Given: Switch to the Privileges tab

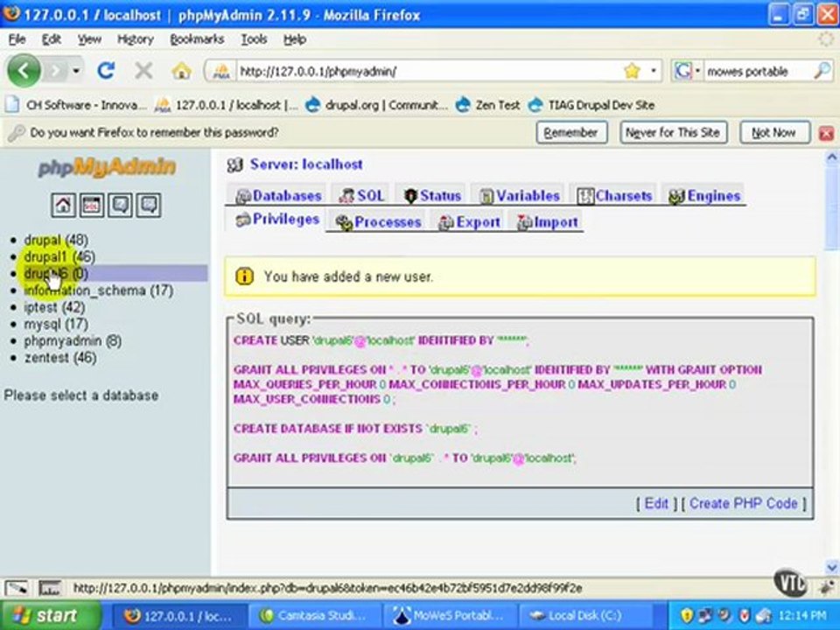Looking at the screenshot, I should click(x=277, y=219).
